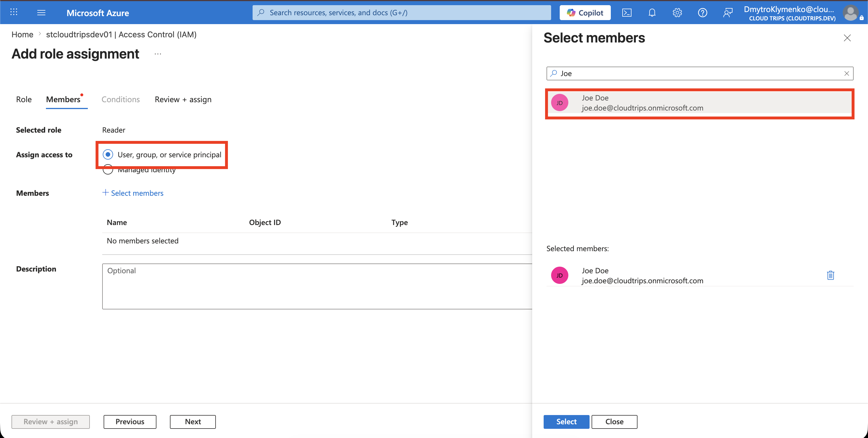Switch to the Members tab
The width and height of the screenshot is (868, 438).
(63, 99)
